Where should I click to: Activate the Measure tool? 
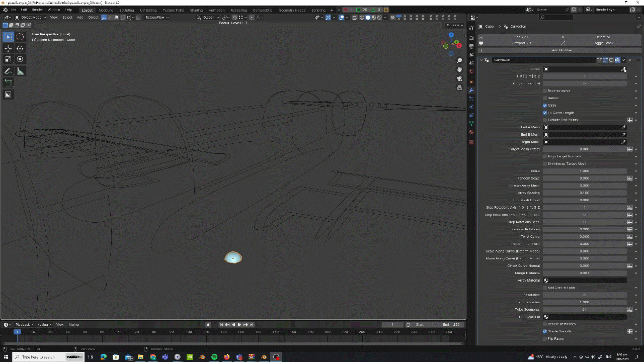click(20, 71)
